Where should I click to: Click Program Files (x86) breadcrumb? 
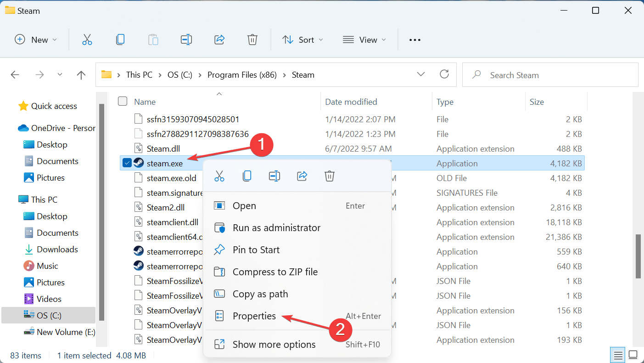242,75
